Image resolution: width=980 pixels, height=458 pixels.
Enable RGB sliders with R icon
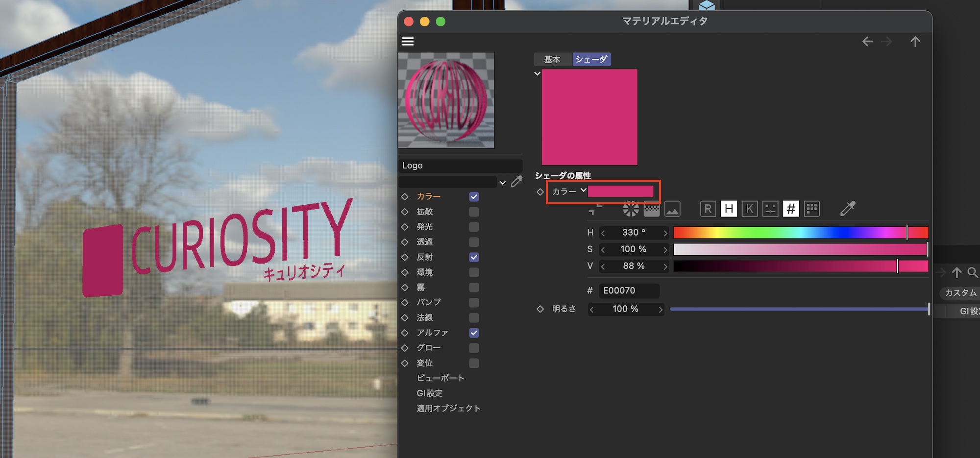point(708,209)
